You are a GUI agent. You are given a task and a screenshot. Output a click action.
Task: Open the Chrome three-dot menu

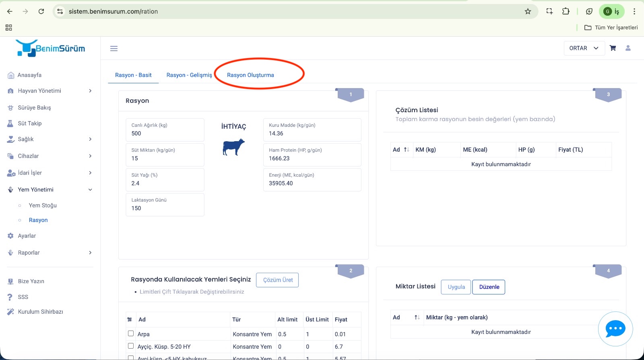(634, 11)
